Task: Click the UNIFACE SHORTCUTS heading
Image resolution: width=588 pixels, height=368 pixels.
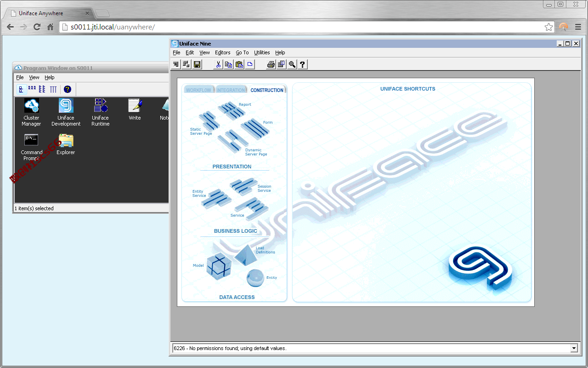Action: coord(408,89)
